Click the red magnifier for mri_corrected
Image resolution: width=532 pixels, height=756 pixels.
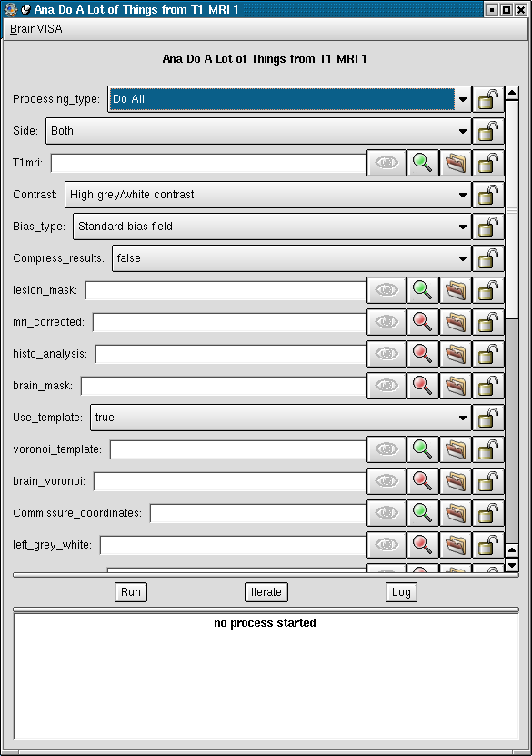423,321
